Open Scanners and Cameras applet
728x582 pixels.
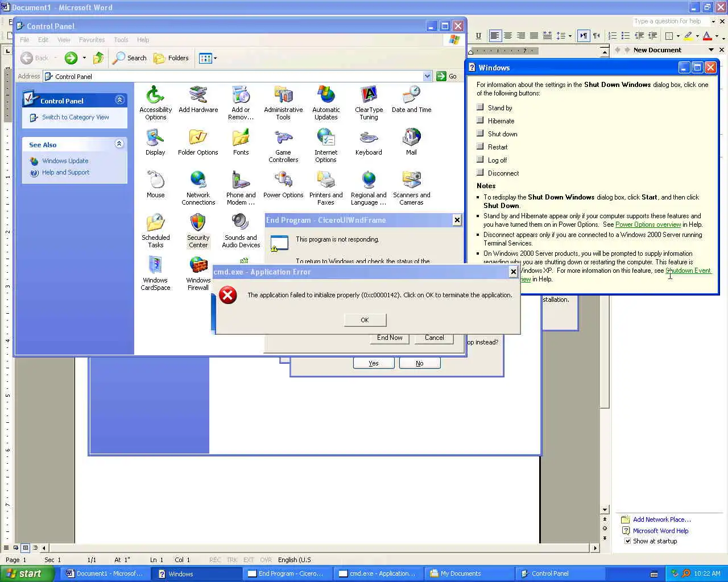click(x=411, y=188)
